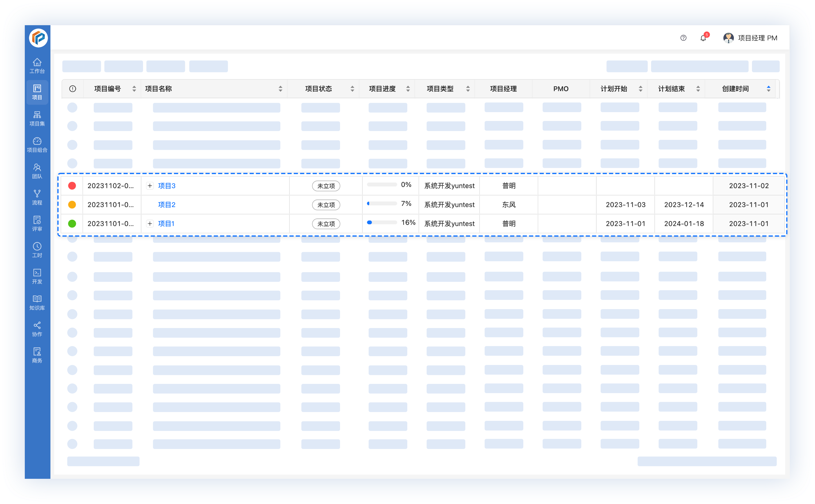
Task: Click 未立项 status tag of 项目1
Action: click(326, 224)
